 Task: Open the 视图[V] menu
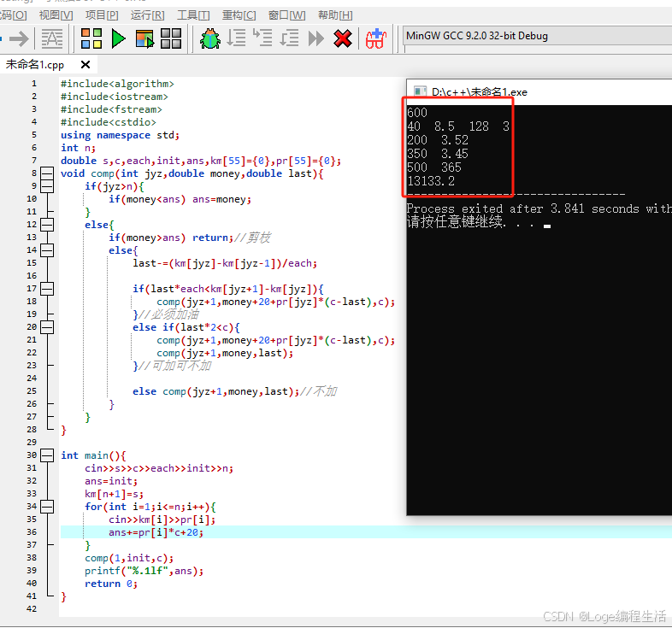point(56,15)
